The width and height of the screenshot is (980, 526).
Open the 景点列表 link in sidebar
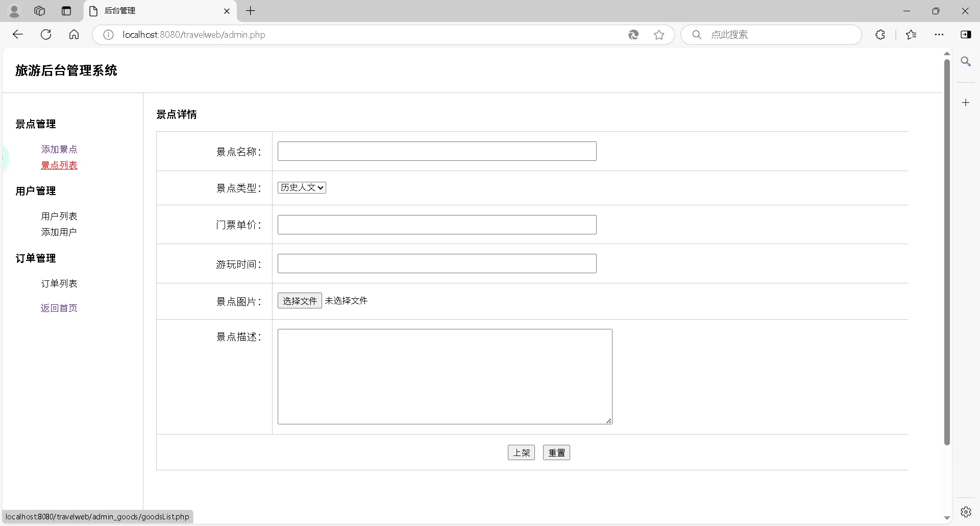pos(59,165)
